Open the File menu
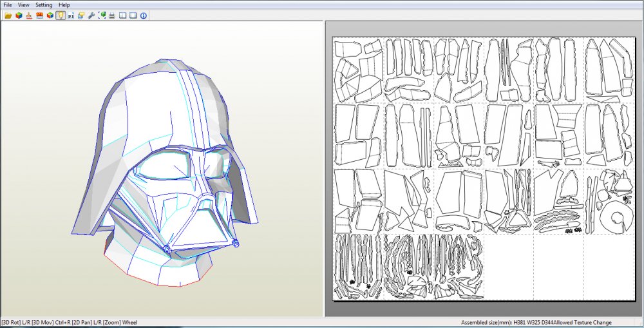644x328 pixels. (x=7, y=5)
